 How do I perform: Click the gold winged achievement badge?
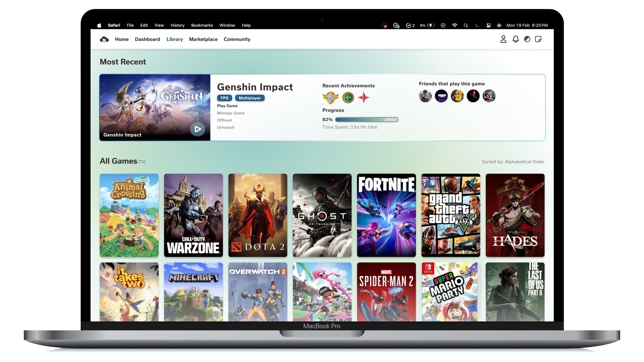(331, 97)
